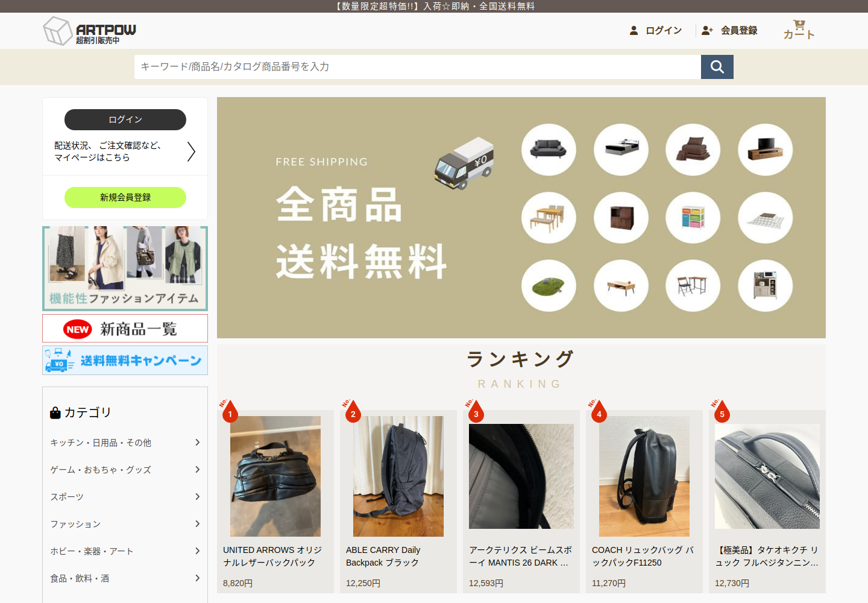Image resolution: width=868 pixels, height=603 pixels.
Task: Click the sidebar ログイン button
Action: coord(125,119)
